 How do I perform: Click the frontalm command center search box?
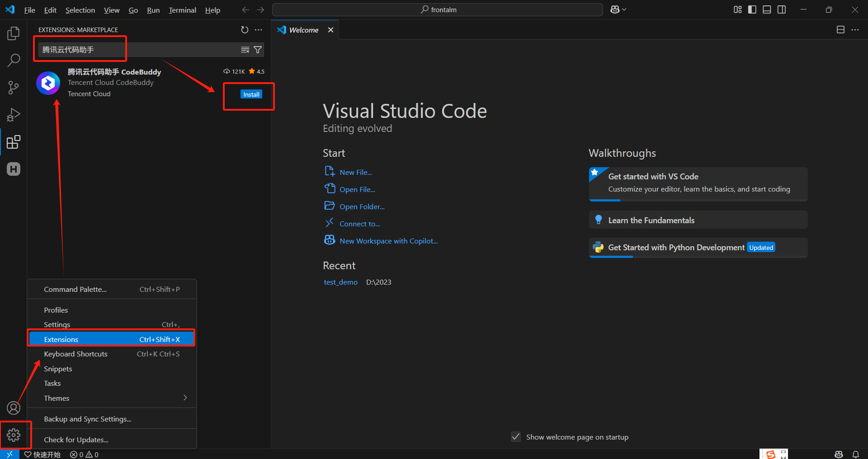point(437,9)
